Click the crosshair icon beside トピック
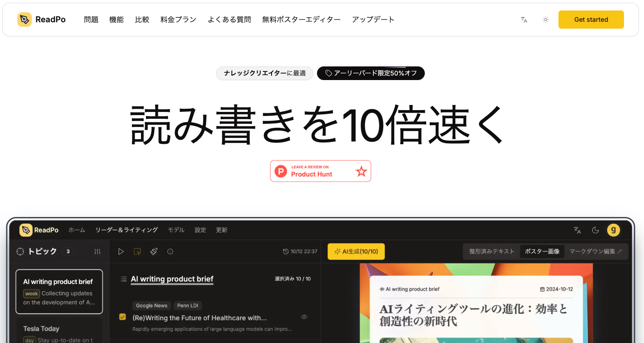Image resolution: width=644 pixels, height=343 pixels. (x=20, y=252)
